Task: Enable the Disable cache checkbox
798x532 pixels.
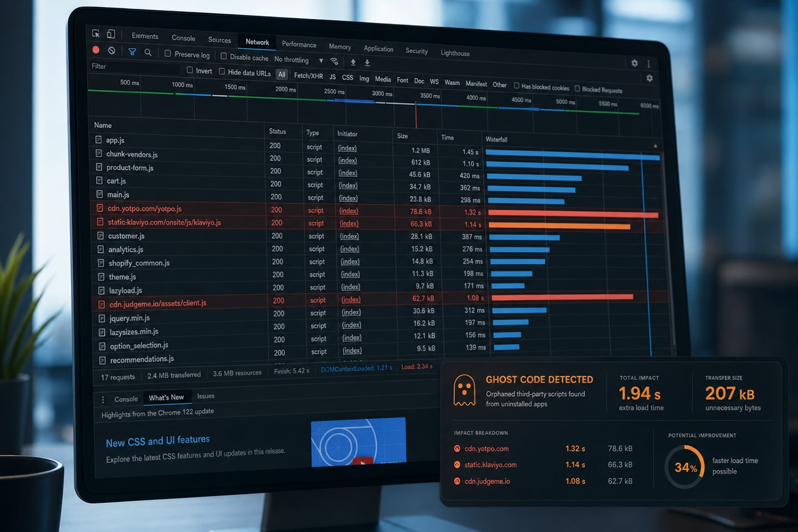Action: (x=223, y=56)
